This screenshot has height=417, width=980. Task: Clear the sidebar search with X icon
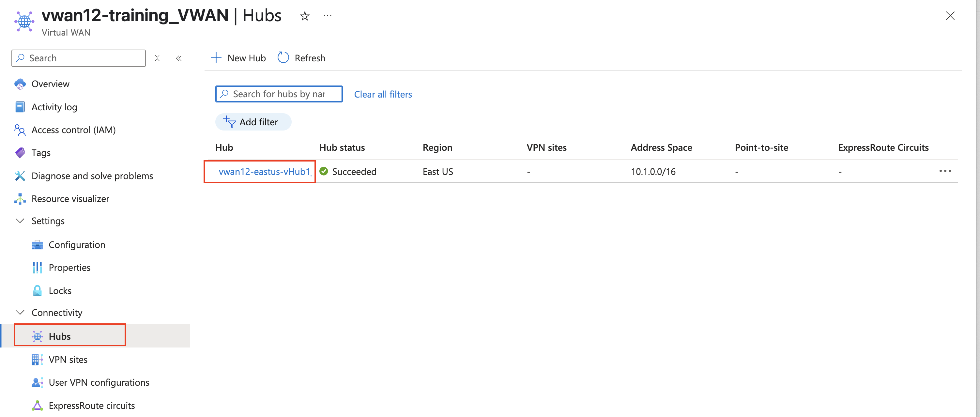pyautogui.click(x=157, y=58)
